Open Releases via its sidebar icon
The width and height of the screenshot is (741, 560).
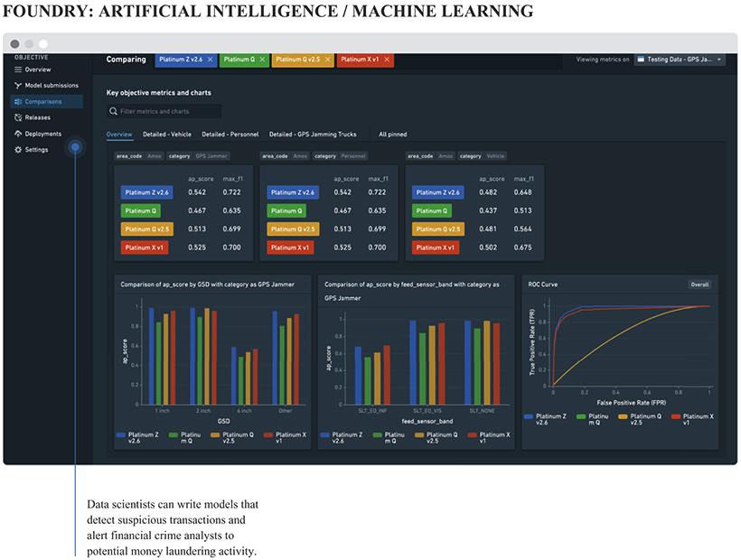click(x=18, y=117)
